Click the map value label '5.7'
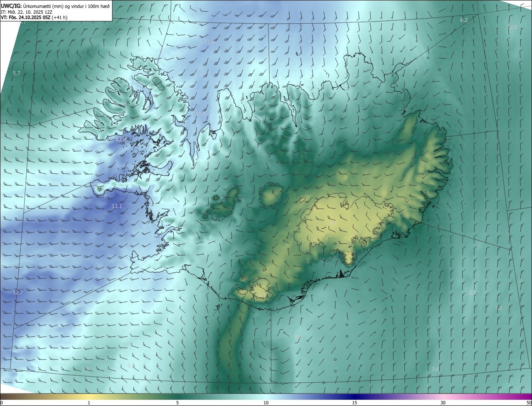Image resolution: width=532 pixels, height=406 pixels. tap(17, 73)
